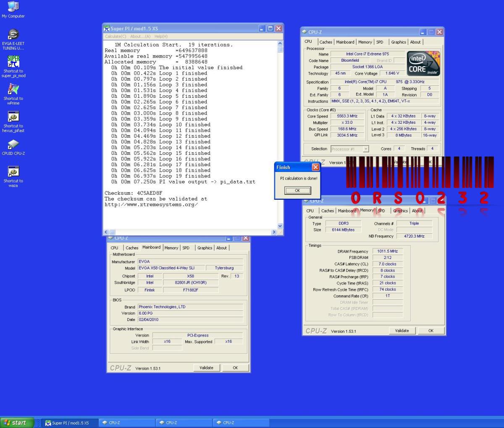Click the Intel Core i7 logo
Viewport: 504px width, 428px height.
tap(423, 63)
